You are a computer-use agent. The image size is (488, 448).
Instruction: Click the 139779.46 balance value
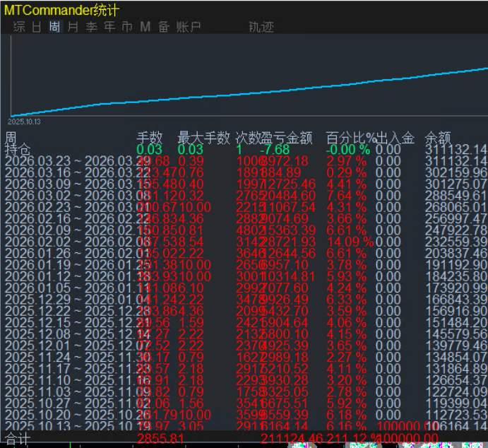click(x=456, y=346)
